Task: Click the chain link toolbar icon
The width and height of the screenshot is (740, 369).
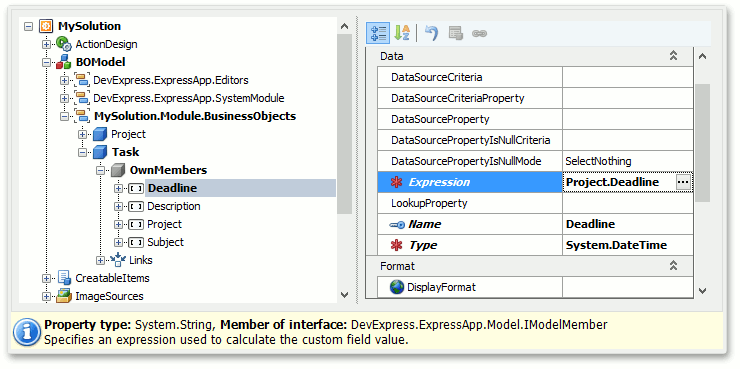Action: pos(479,34)
